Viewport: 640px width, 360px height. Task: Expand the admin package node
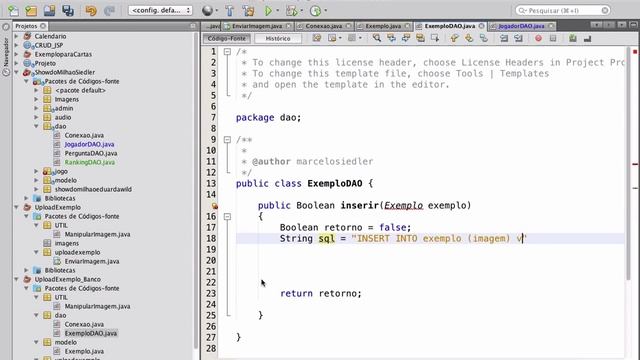pyautogui.click(x=36, y=108)
